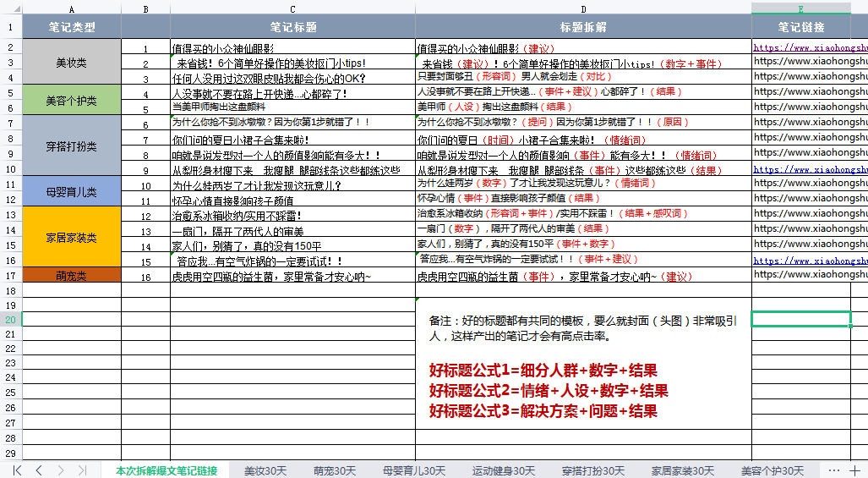This screenshot has height=478, width=868.
Task: Open the blue xiaohongshu link in row 10
Action: [x=810, y=169]
